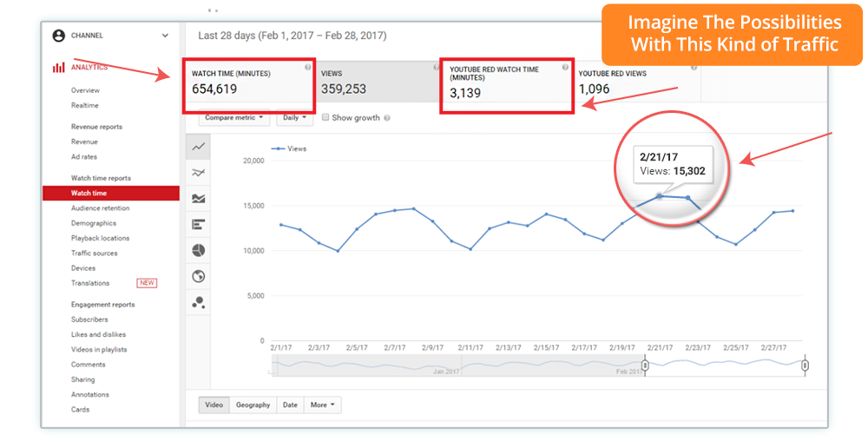Select the stacked area chart icon
Viewport: 868px width, 448px height.
point(198,198)
